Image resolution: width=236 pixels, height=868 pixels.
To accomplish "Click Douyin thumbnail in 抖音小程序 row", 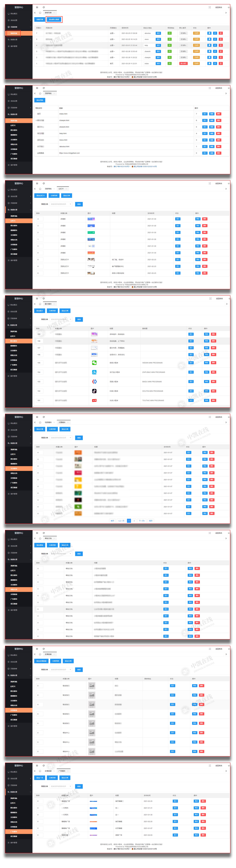I will pyautogui.click(x=94, y=391).
